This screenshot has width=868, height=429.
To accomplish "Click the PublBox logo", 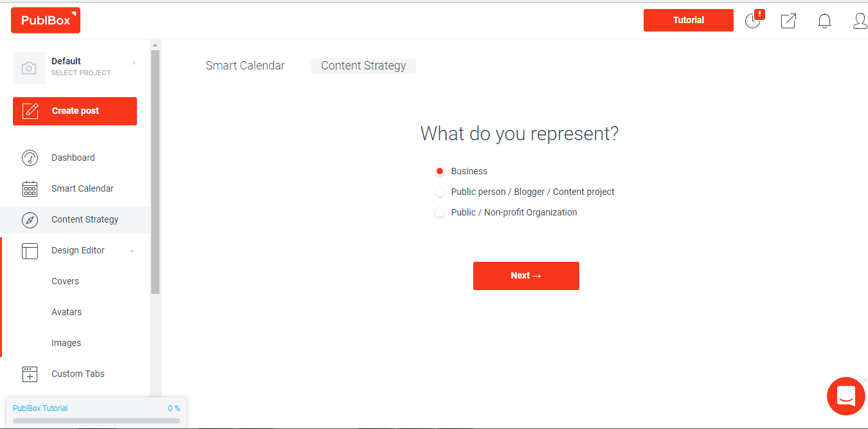I will (46, 21).
